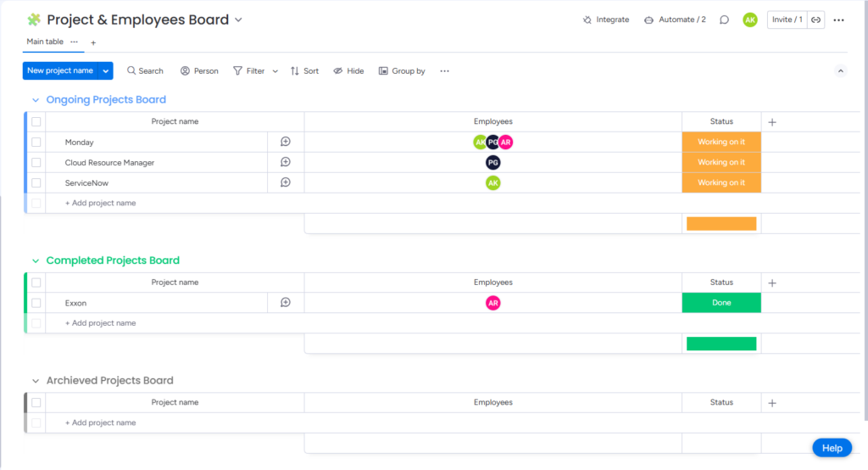This screenshot has height=470, width=868.
Task: Open the Group by toolbar option
Action: click(x=402, y=71)
